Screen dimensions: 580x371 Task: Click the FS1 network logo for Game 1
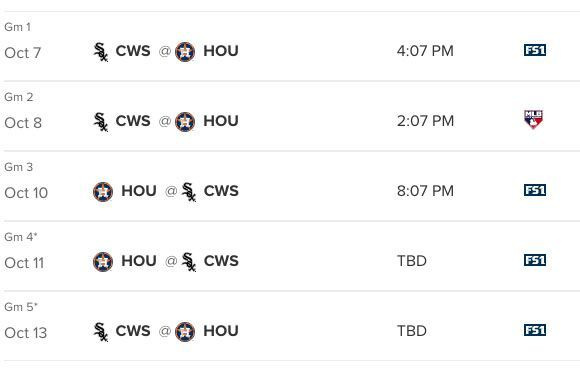(x=535, y=50)
